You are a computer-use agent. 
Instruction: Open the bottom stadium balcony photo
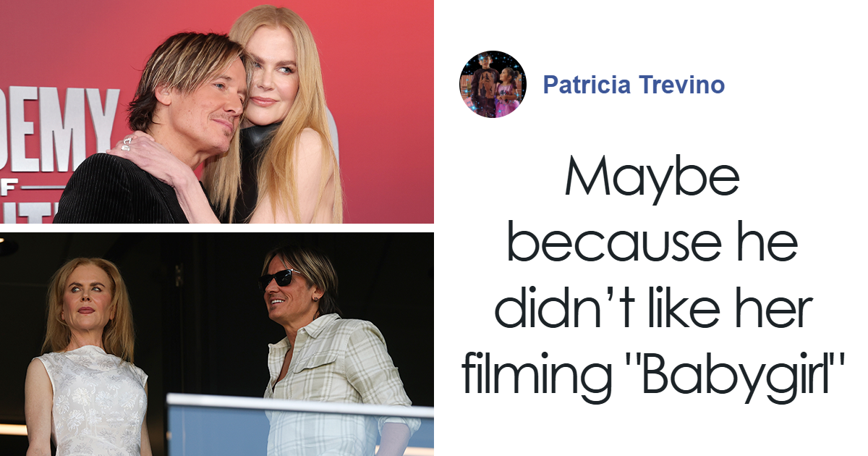pos(217,344)
